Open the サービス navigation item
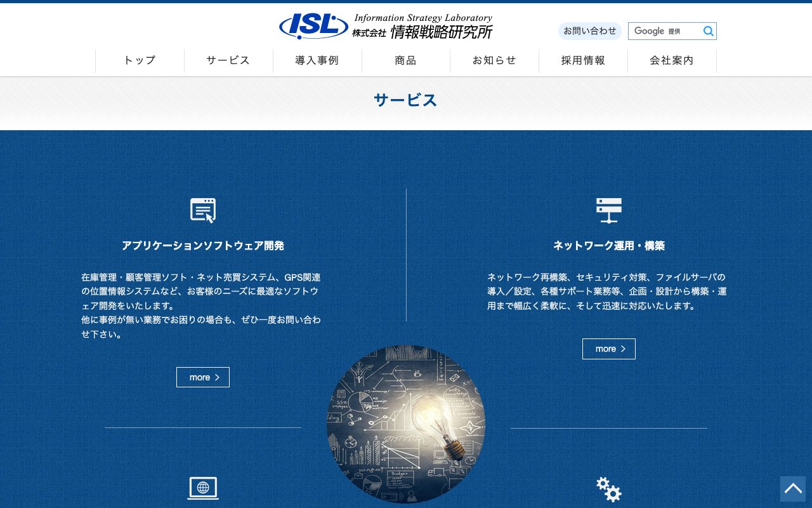 coord(228,61)
